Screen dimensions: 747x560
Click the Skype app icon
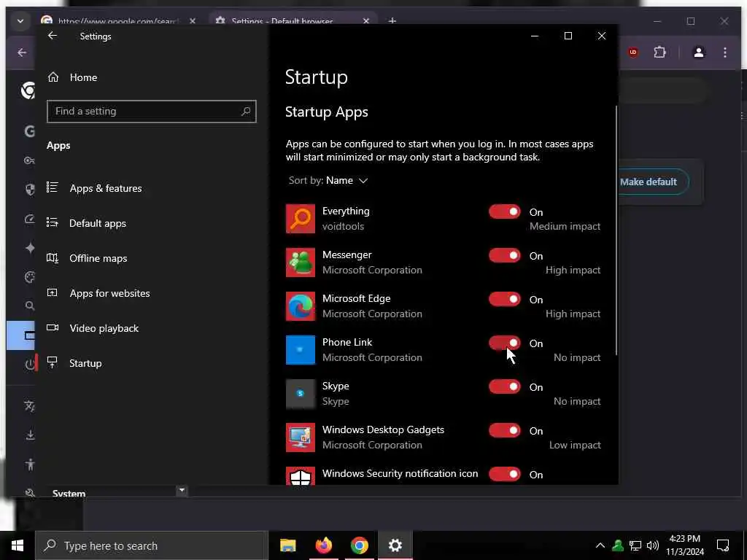(x=300, y=394)
